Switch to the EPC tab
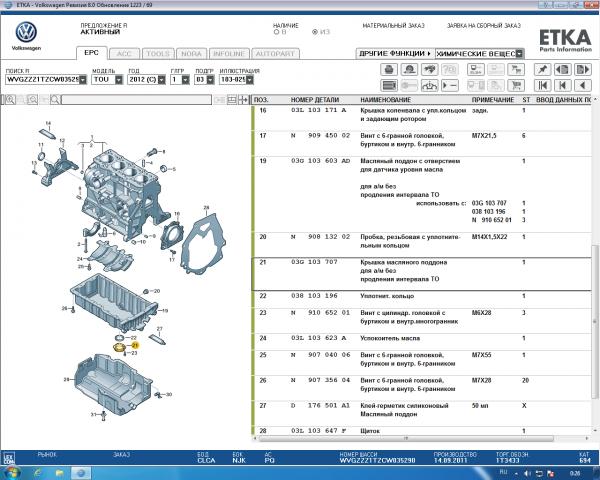Image resolution: width=600 pixels, height=480 pixels. point(91,53)
